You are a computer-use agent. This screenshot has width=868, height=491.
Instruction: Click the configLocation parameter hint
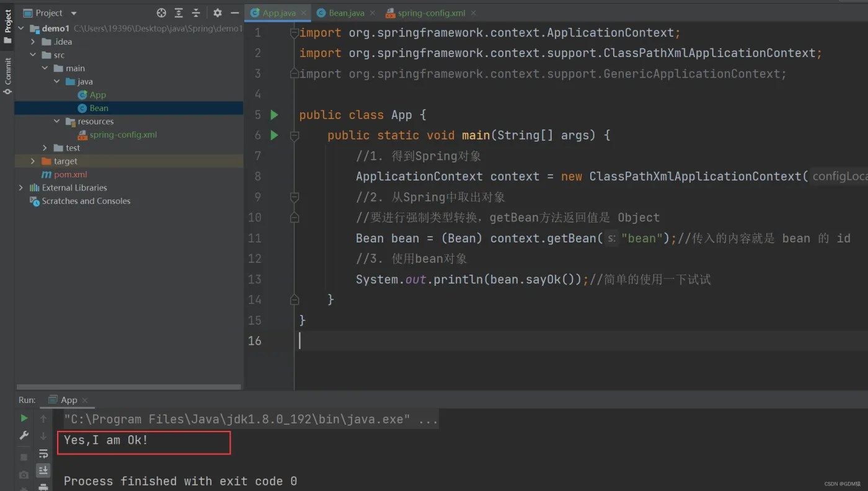pyautogui.click(x=839, y=177)
